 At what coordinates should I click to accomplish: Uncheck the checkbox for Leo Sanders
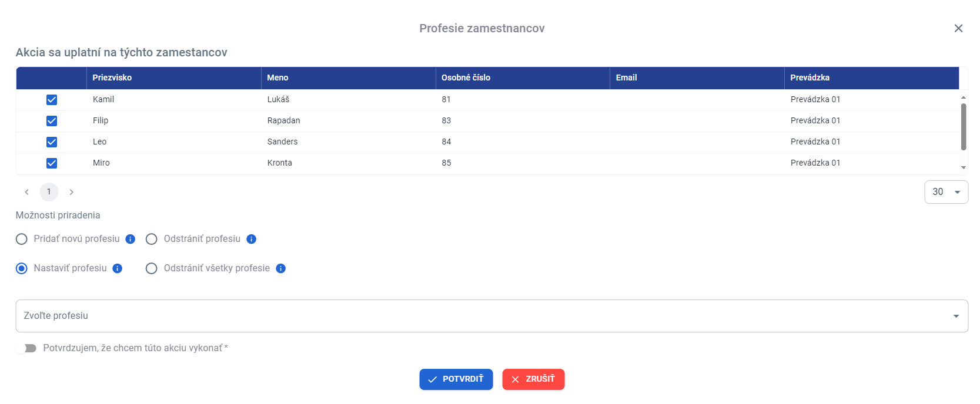pos(52,142)
